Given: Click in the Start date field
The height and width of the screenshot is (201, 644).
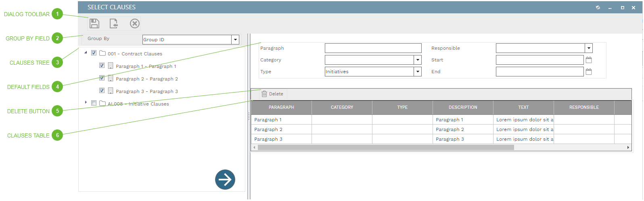Looking at the screenshot, I should pos(540,60).
